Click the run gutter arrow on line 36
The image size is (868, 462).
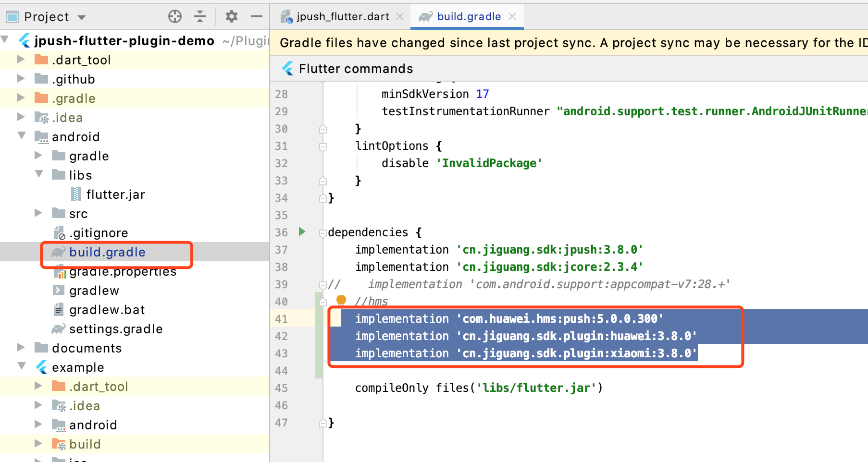302,232
